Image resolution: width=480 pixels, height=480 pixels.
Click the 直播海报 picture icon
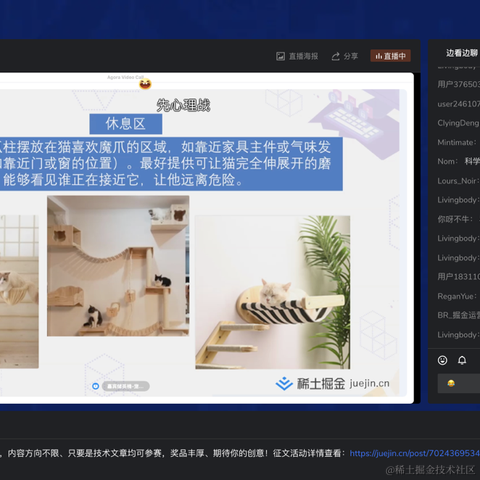point(280,56)
